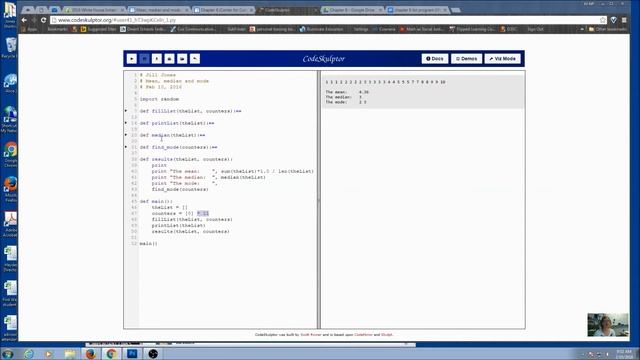This screenshot has width=640, height=360.
Task: Open the Adobe Acrobat desktop shortcut
Action: (10, 224)
